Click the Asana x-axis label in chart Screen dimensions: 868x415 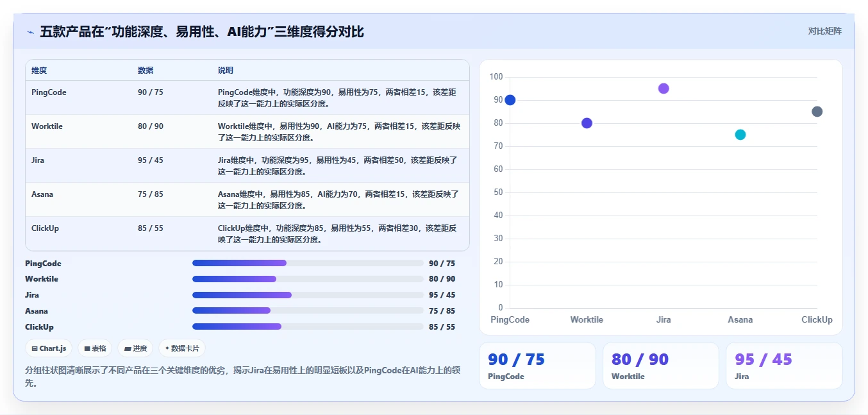coord(740,319)
